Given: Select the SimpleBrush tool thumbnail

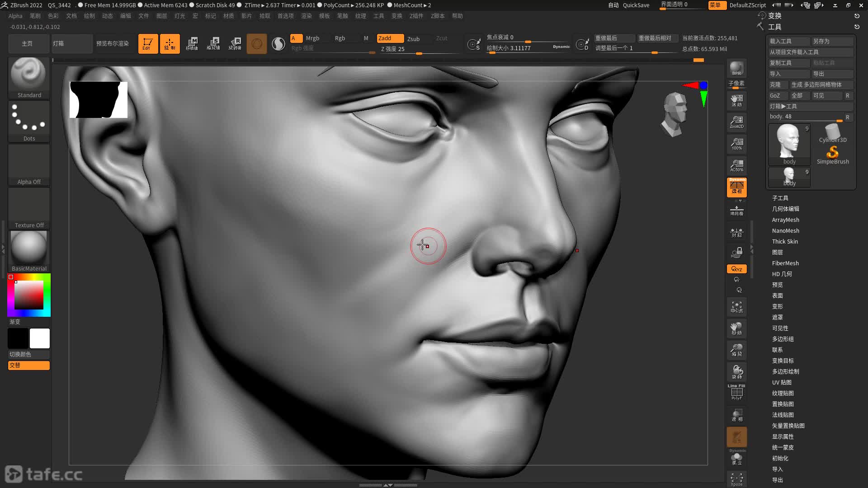Looking at the screenshot, I should coord(833,155).
